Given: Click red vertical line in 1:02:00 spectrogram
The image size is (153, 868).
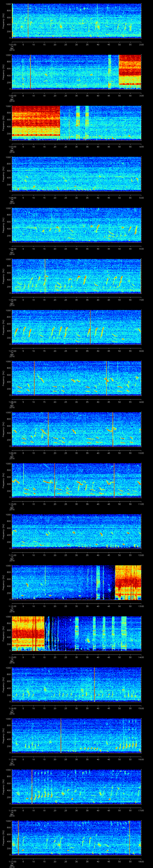Looking at the screenshot, I should 30,72.
